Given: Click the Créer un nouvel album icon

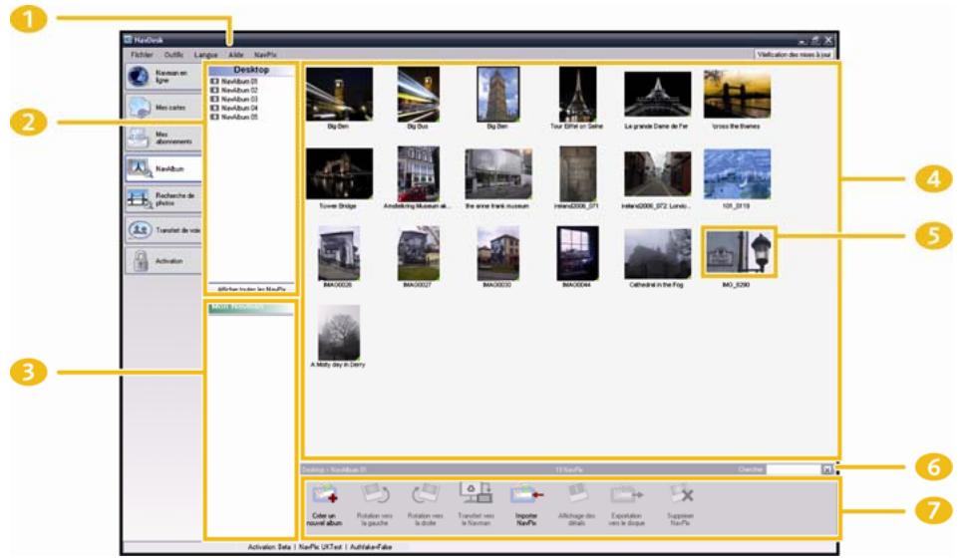Looking at the screenshot, I should [325, 494].
